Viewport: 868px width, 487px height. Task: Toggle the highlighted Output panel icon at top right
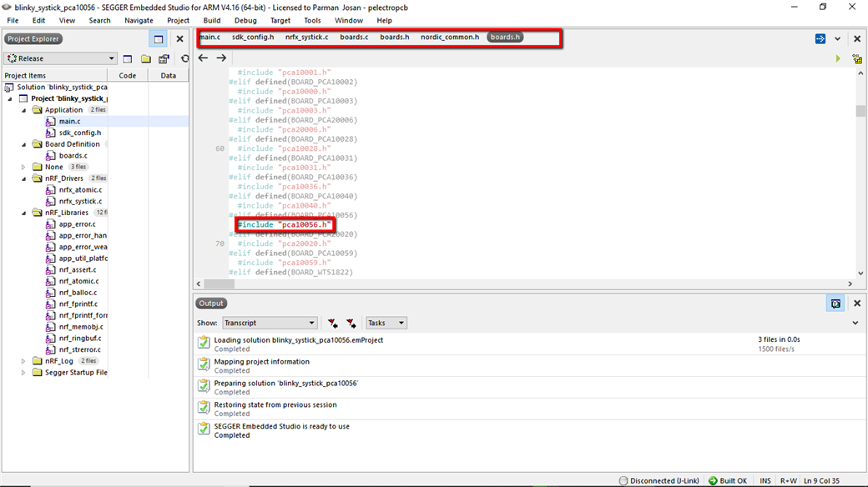click(835, 304)
